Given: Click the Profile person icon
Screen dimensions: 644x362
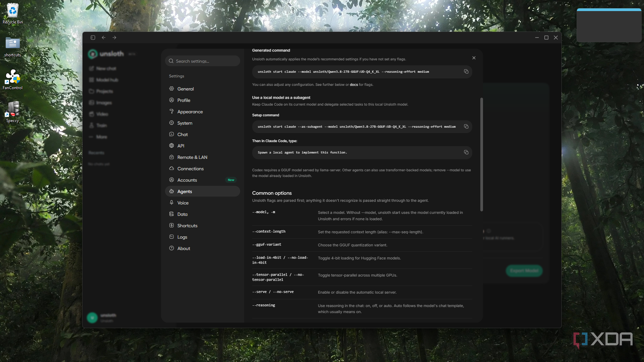Looking at the screenshot, I should pos(171,100).
